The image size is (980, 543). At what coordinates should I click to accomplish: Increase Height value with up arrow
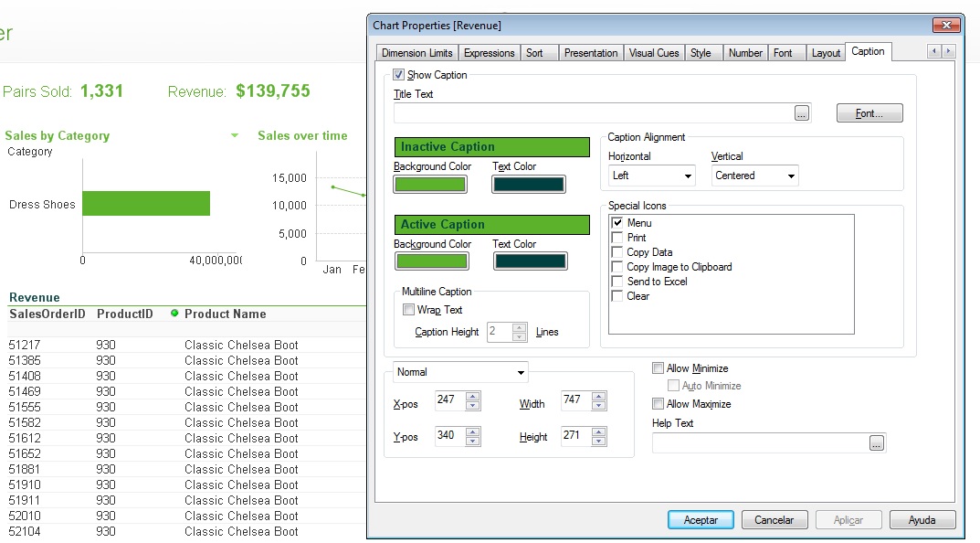[x=599, y=431]
